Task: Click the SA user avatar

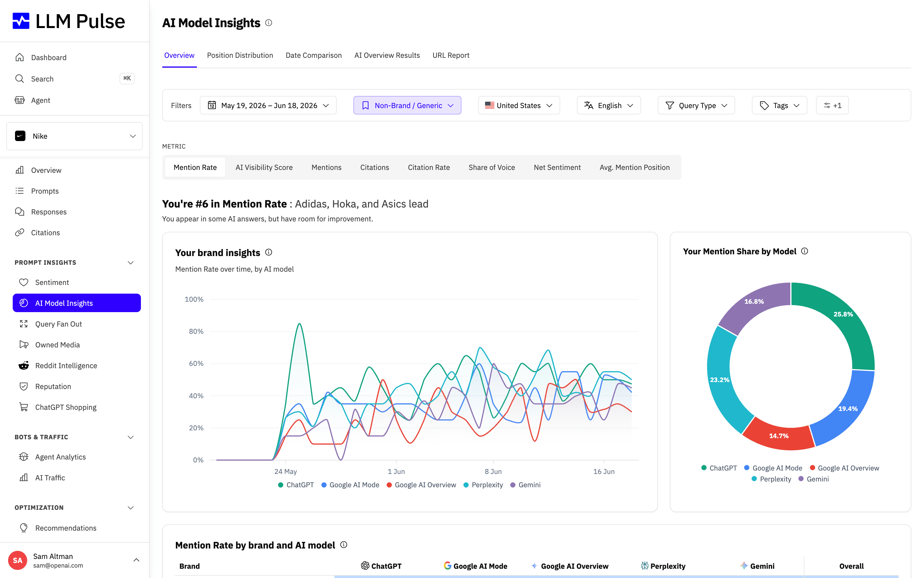Action: [x=18, y=560]
